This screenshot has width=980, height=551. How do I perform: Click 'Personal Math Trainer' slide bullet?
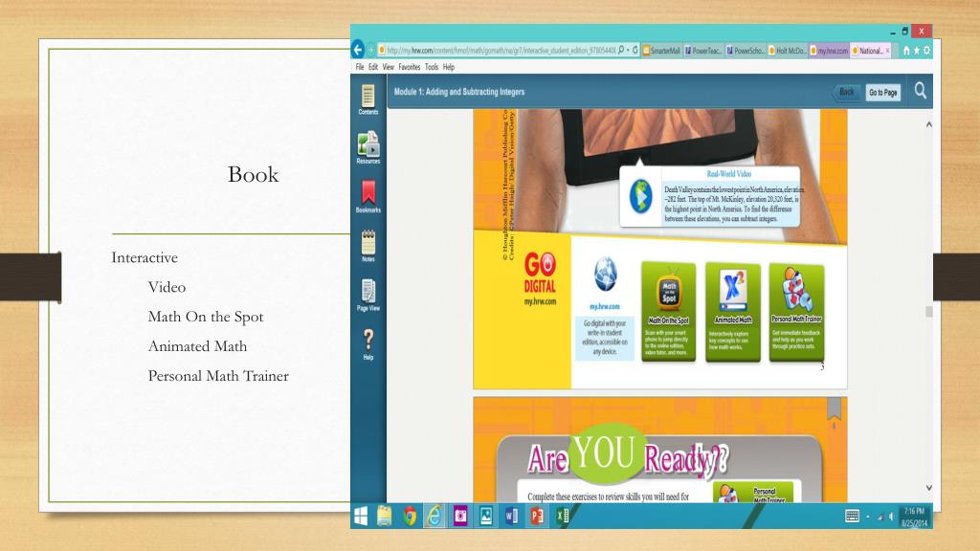pyautogui.click(x=218, y=375)
